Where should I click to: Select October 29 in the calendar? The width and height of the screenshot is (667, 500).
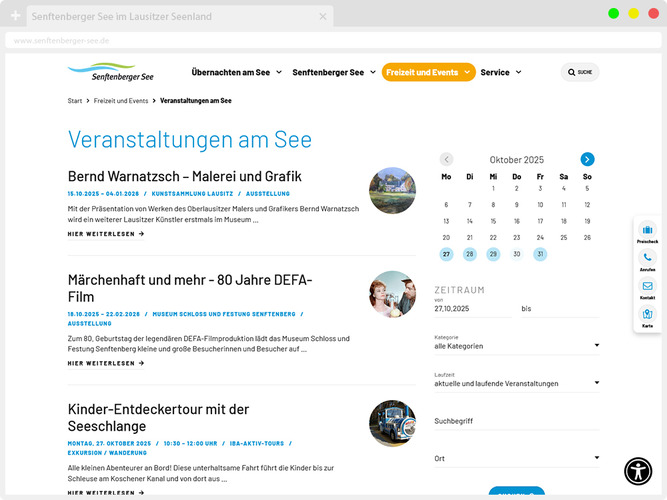493,254
